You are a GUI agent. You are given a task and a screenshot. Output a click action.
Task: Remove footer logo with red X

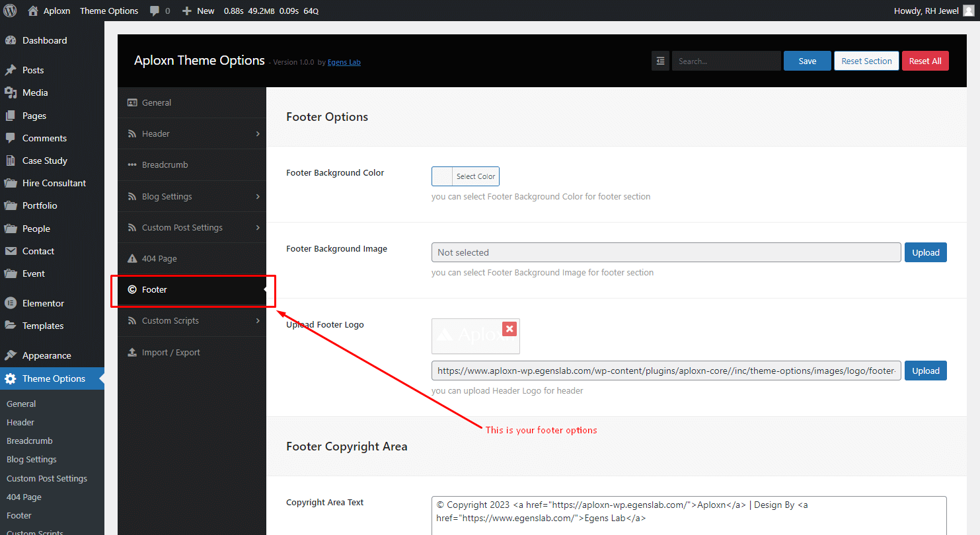(509, 328)
